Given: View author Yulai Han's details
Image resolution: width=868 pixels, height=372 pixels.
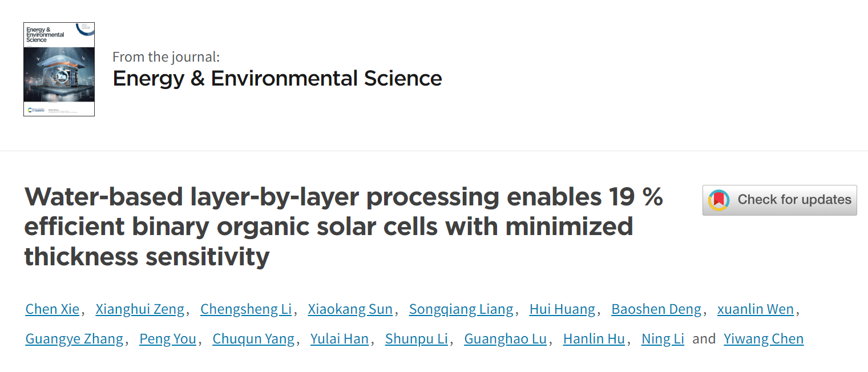Looking at the screenshot, I should pyautogui.click(x=340, y=339).
